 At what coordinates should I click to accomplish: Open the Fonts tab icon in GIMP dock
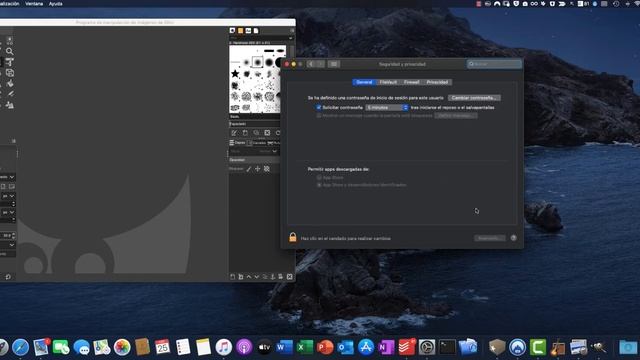point(248,31)
